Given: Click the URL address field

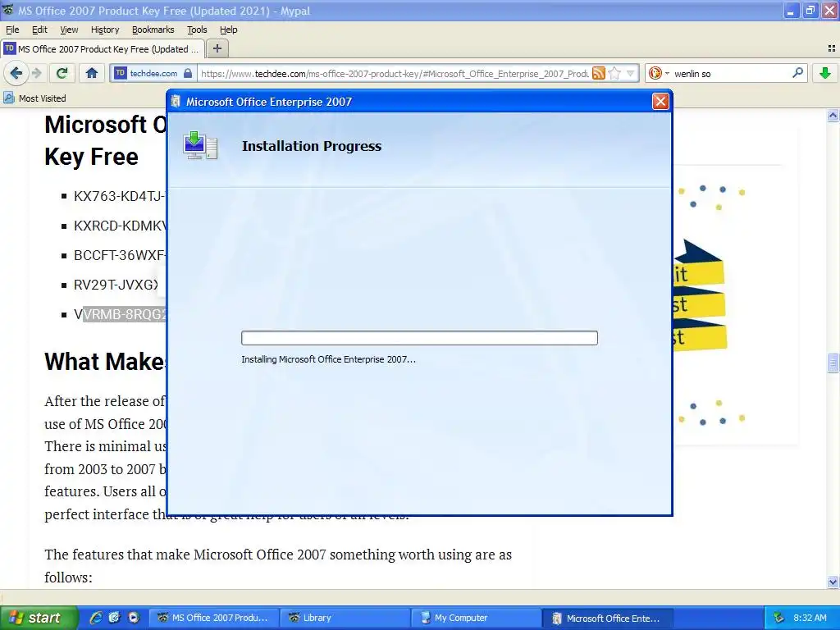Looking at the screenshot, I should [394, 73].
